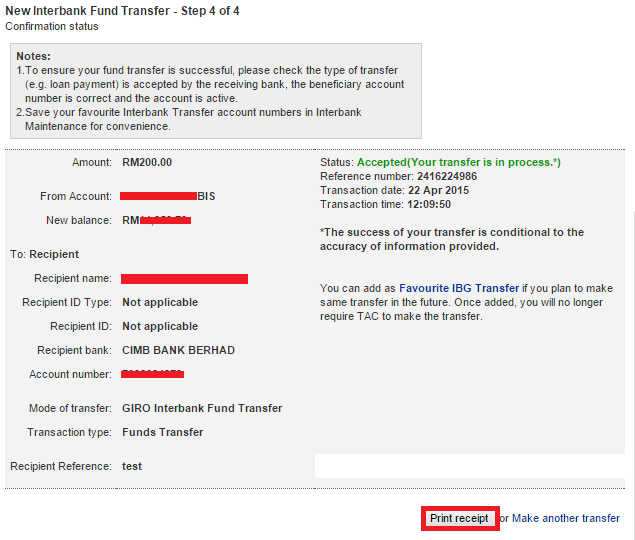Select GIRO Interbank Fund Transfer text
Screen dimensions: 635x540
[x=202, y=408]
